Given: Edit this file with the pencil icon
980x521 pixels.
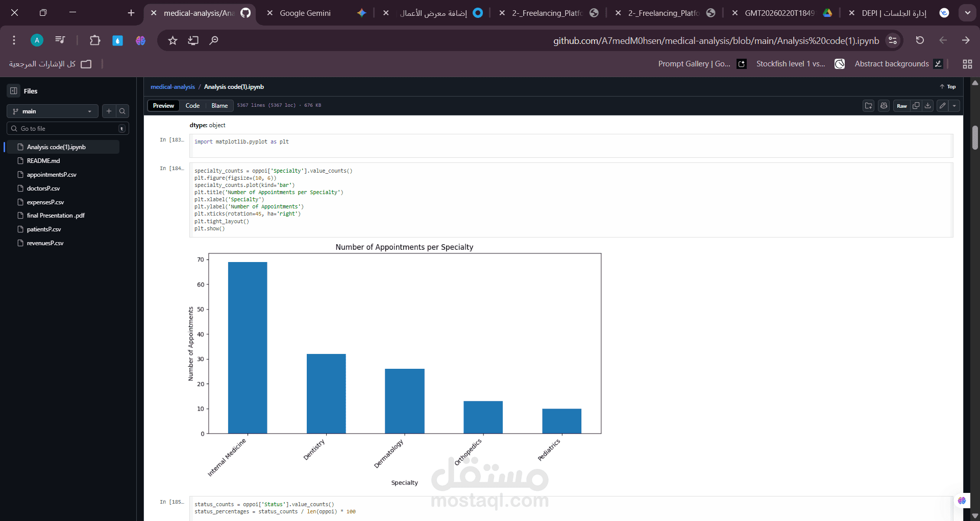Looking at the screenshot, I should point(943,106).
